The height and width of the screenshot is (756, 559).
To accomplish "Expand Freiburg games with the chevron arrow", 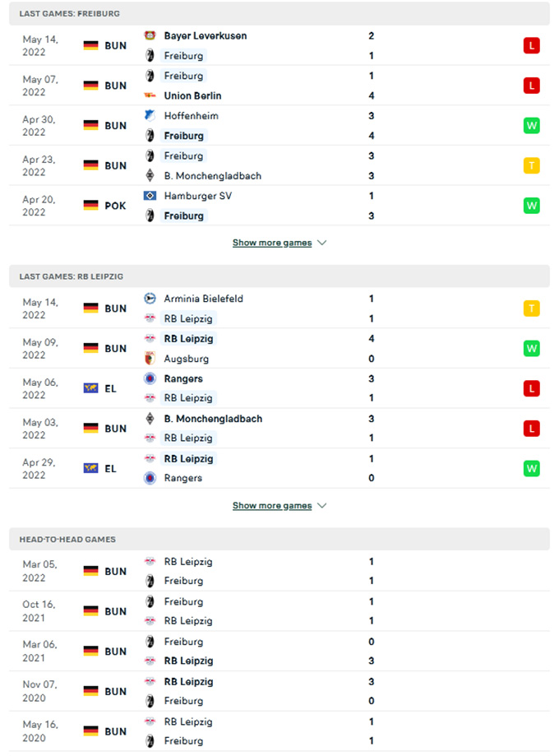I will 322,243.
